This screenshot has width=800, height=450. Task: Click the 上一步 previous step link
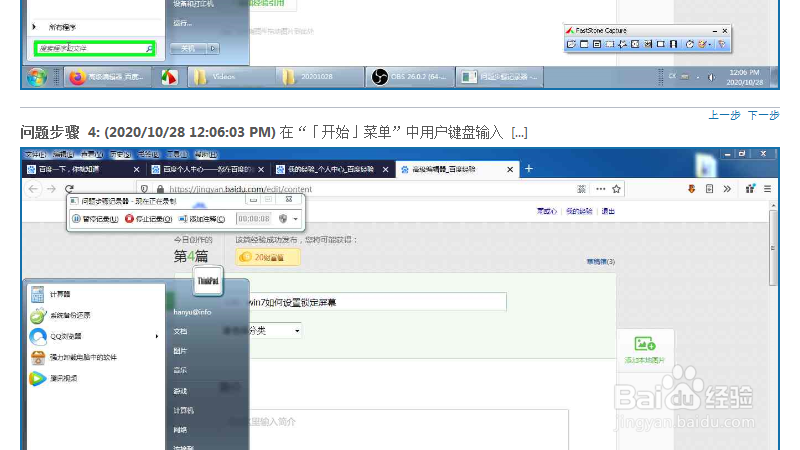pos(724,115)
